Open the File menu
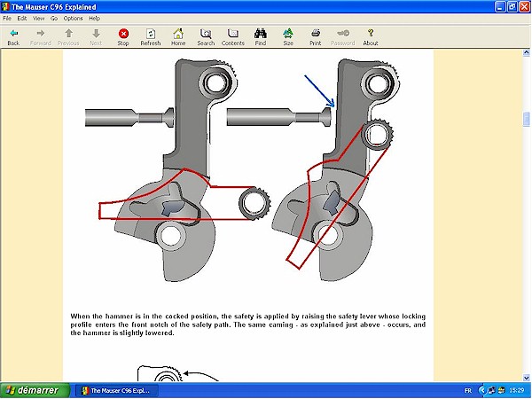Image resolution: width=532 pixels, height=399 pixels. tap(7, 19)
